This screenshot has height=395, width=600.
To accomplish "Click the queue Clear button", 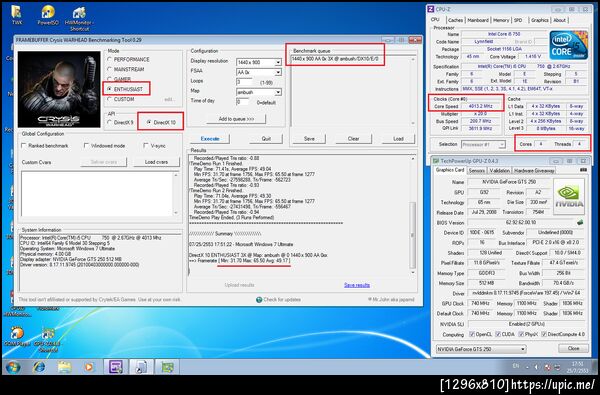I will click(354, 139).
